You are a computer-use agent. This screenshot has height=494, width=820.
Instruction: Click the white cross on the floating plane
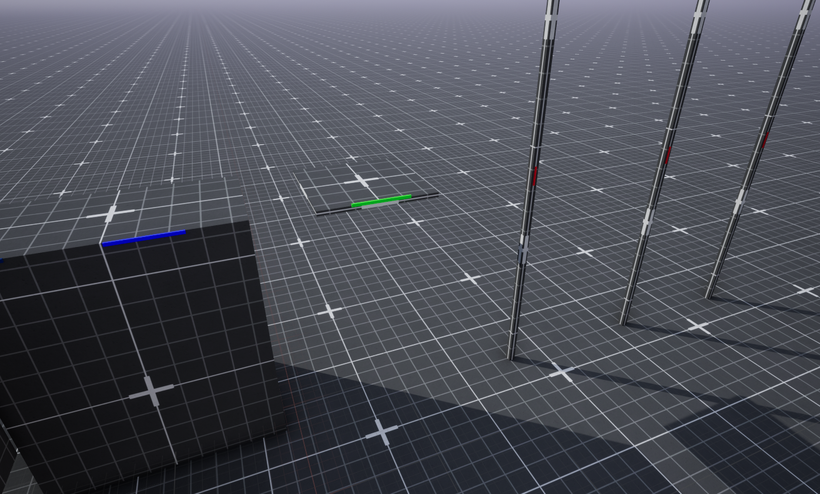(x=361, y=181)
